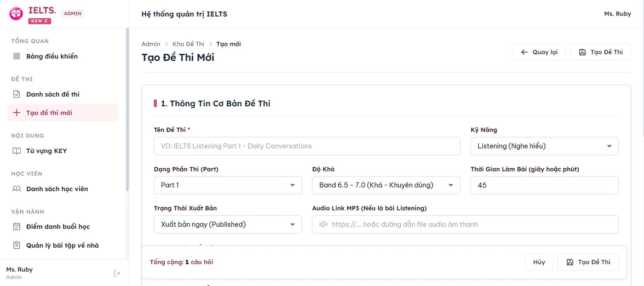Viewport: 644px width, 286px height.
Task: Click the top-right Tạo Đề Thi button
Action: click(x=600, y=52)
